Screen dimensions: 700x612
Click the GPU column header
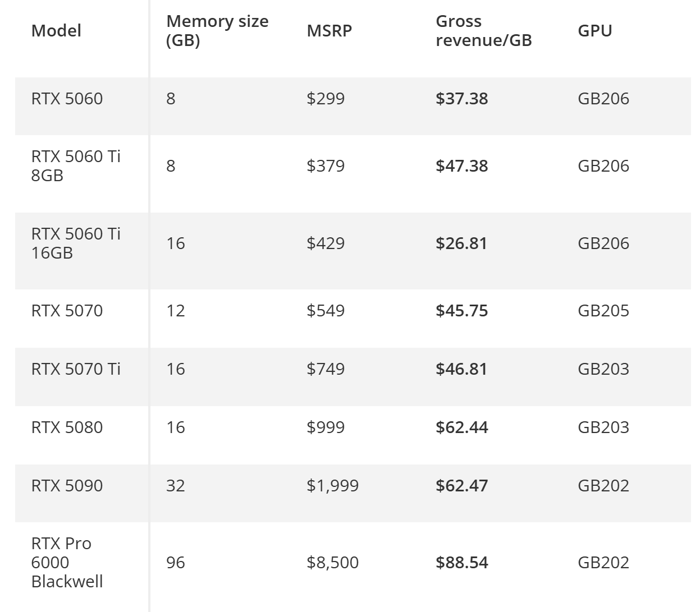(594, 30)
